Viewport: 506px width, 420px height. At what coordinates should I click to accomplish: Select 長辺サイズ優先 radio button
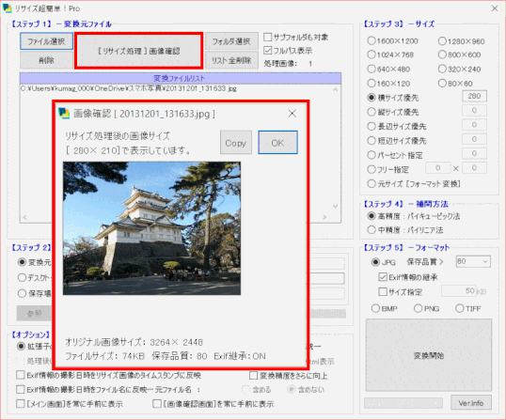[372, 126]
